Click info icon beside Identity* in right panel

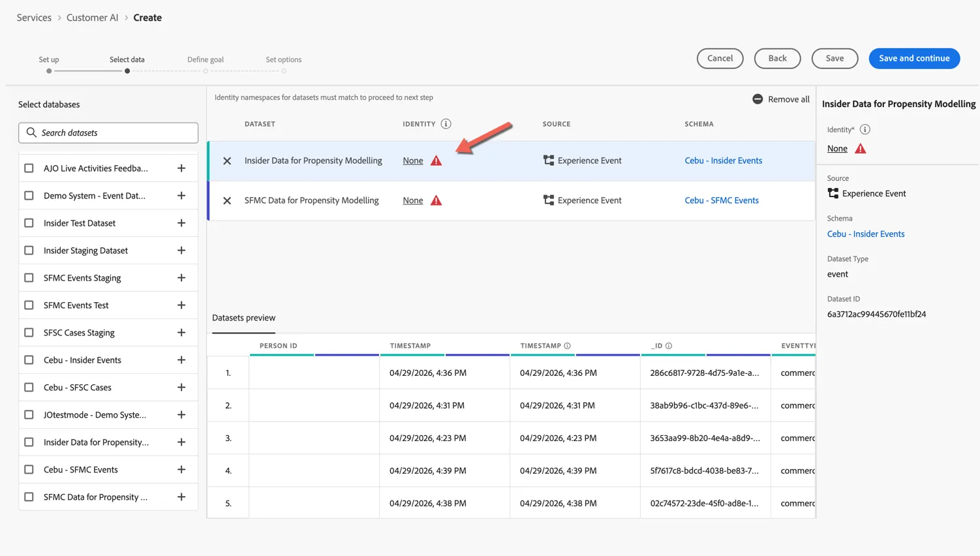point(865,129)
